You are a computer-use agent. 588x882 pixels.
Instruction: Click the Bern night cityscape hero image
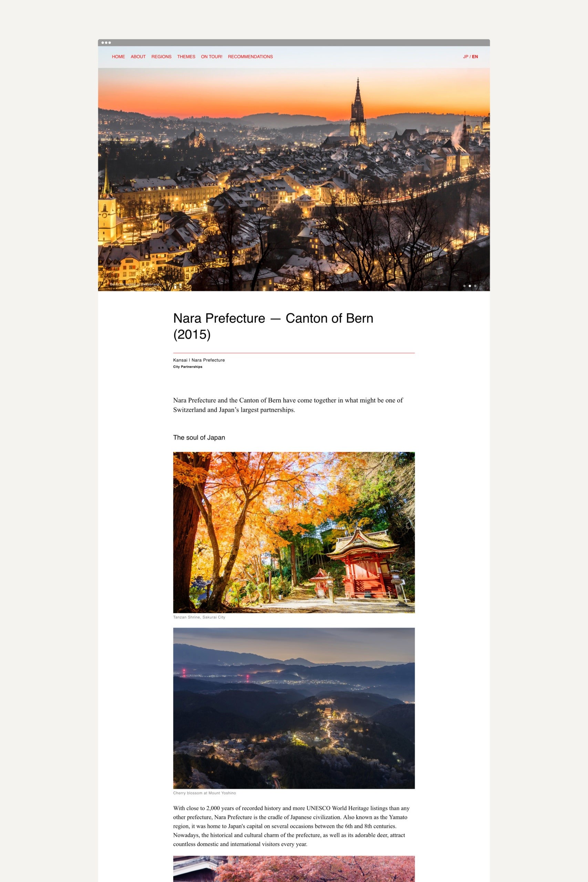point(294,179)
